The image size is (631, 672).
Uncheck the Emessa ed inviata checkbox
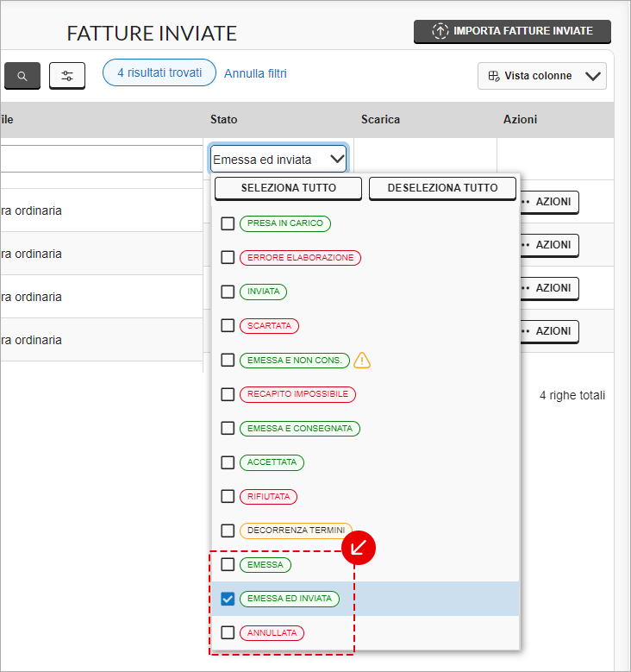[228, 599]
